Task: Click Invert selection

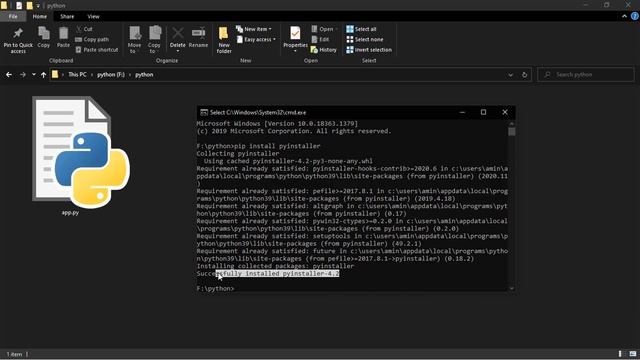Action: pos(369,49)
